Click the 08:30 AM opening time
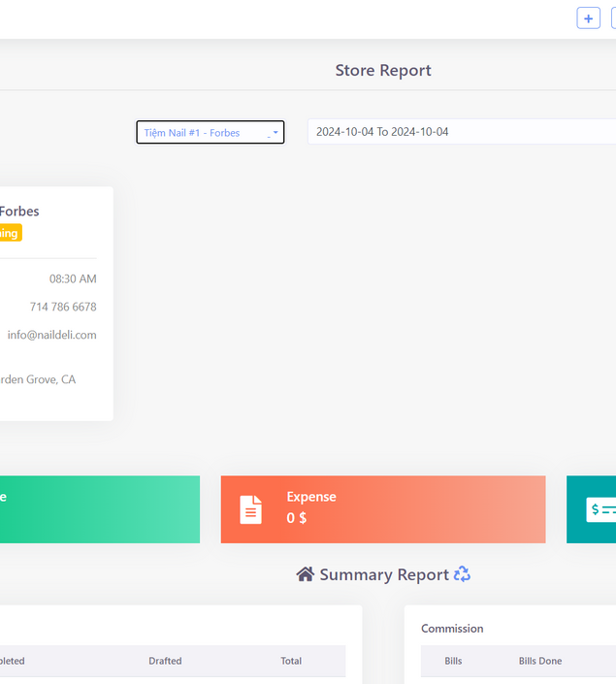616x684 pixels. click(73, 278)
